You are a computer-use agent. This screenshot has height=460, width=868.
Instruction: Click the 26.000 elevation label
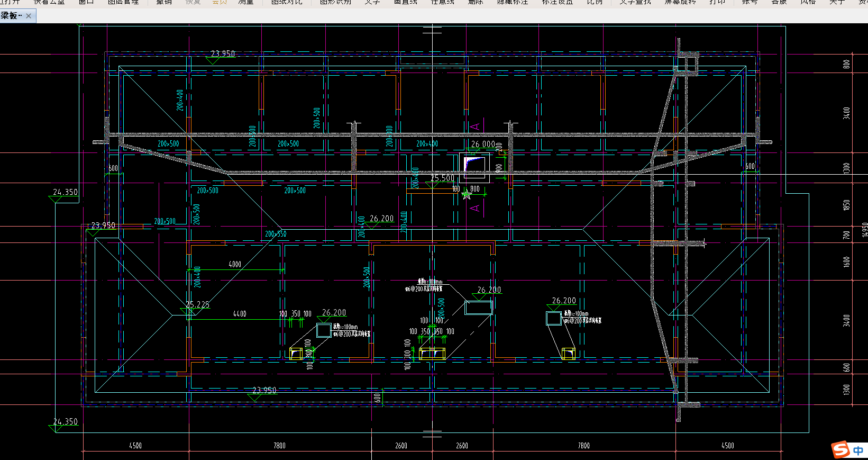483,144
